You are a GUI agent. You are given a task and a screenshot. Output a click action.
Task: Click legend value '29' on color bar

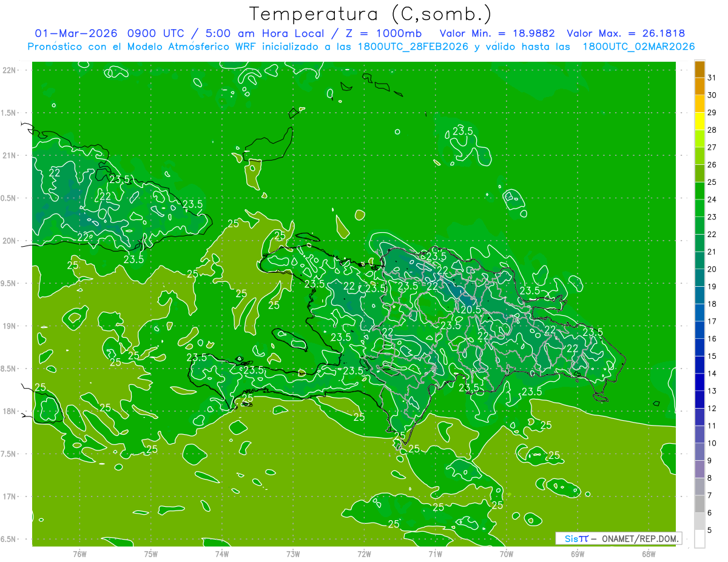tap(712, 112)
